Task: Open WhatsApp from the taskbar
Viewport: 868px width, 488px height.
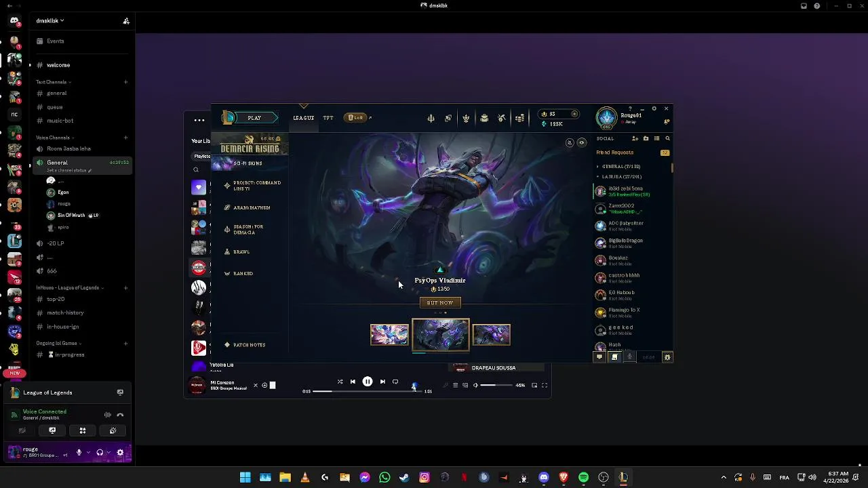Action: click(x=384, y=478)
